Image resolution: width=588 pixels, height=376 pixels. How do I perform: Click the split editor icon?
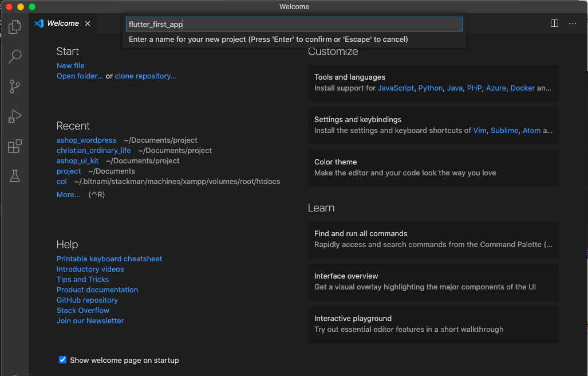pyautogui.click(x=554, y=23)
